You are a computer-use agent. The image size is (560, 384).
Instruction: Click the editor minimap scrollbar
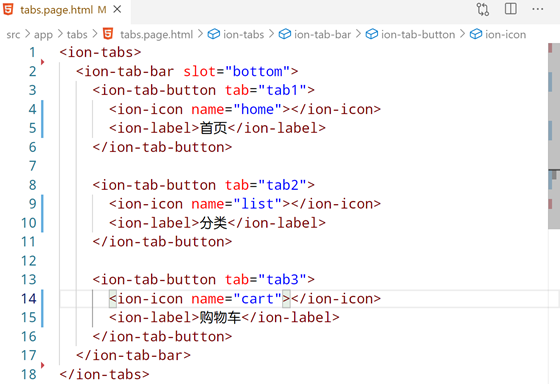click(554, 136)
